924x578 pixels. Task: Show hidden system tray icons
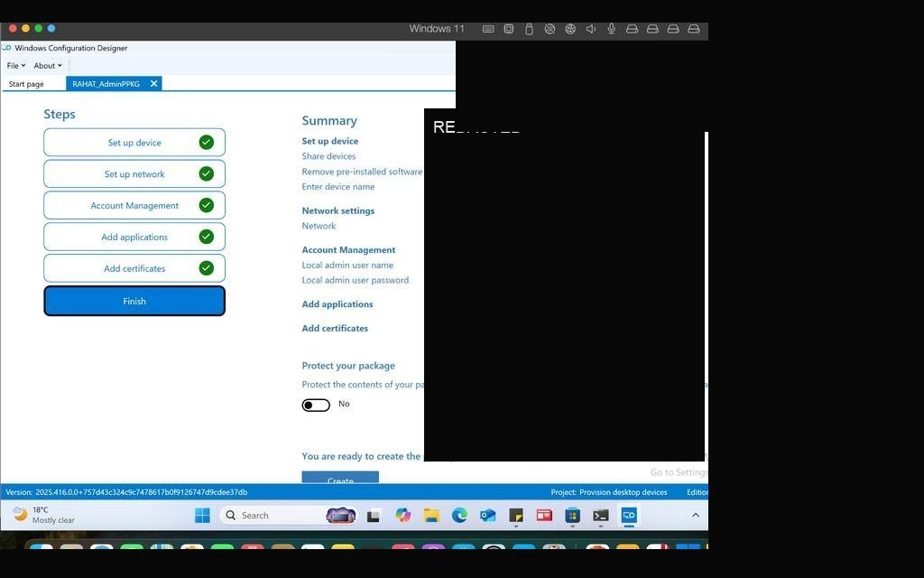point(696,515)
